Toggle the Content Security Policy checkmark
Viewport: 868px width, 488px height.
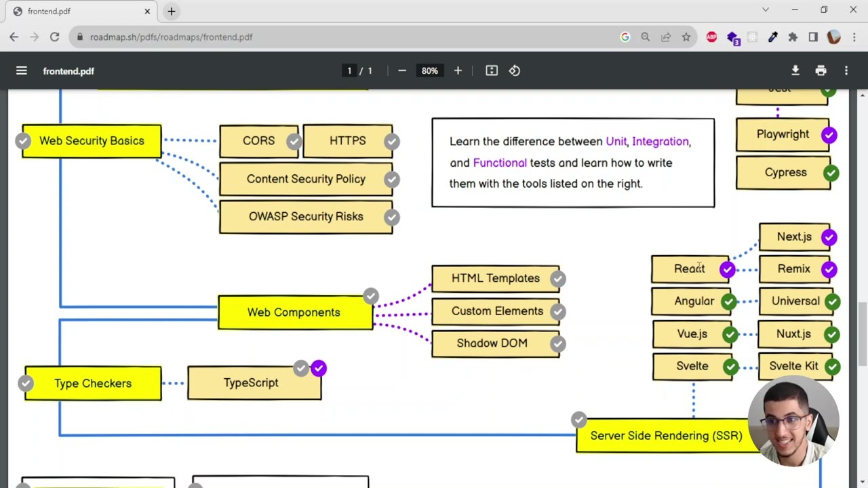(x=391, y=180)
